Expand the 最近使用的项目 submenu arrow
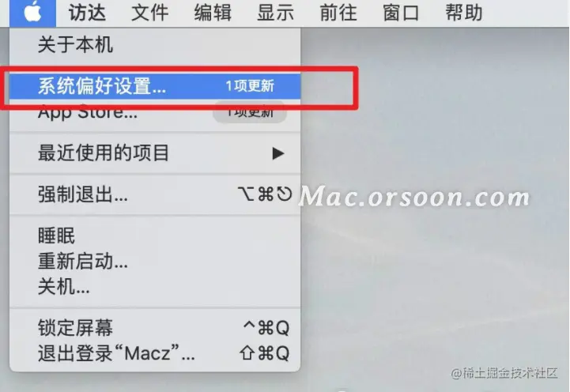Screen dimensions: 570x392 (278, 153)
